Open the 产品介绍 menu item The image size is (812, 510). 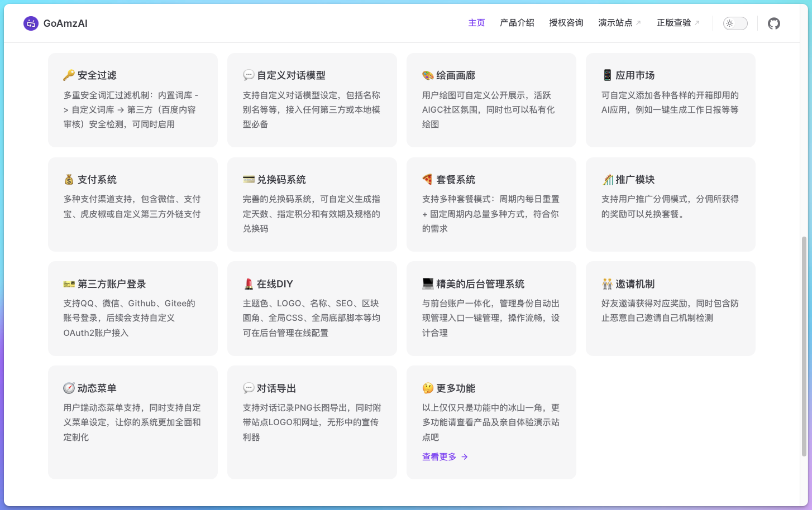(517, 23)
